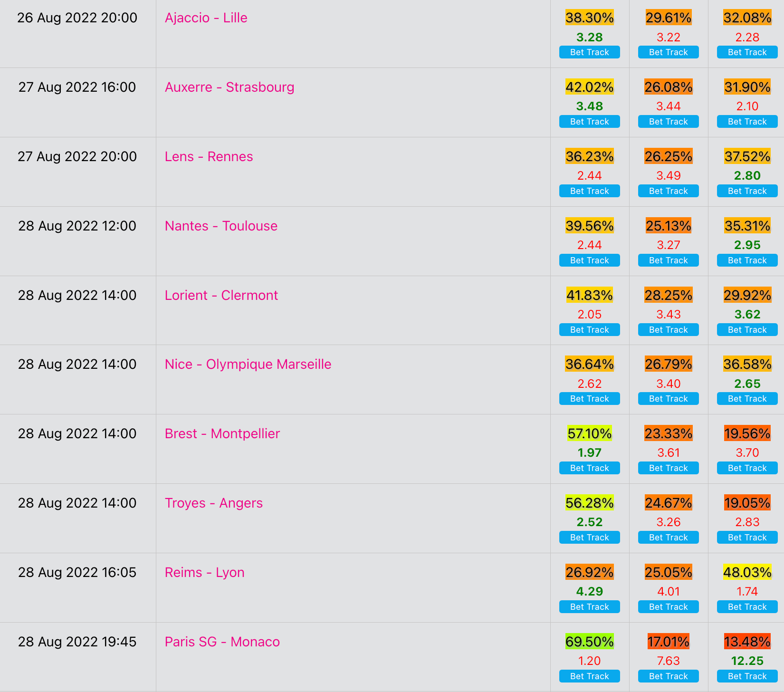
Task: Select the 41.83% Lorient win probability
Action: [x=590, y=295]
